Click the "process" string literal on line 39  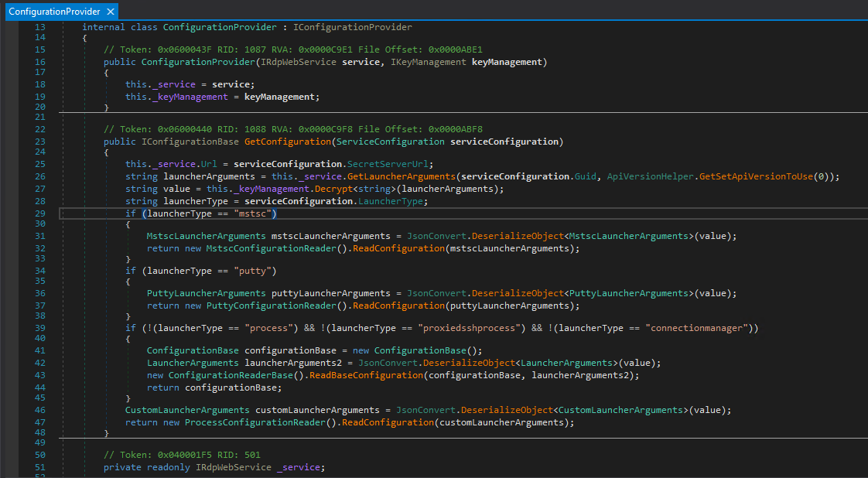268,329
